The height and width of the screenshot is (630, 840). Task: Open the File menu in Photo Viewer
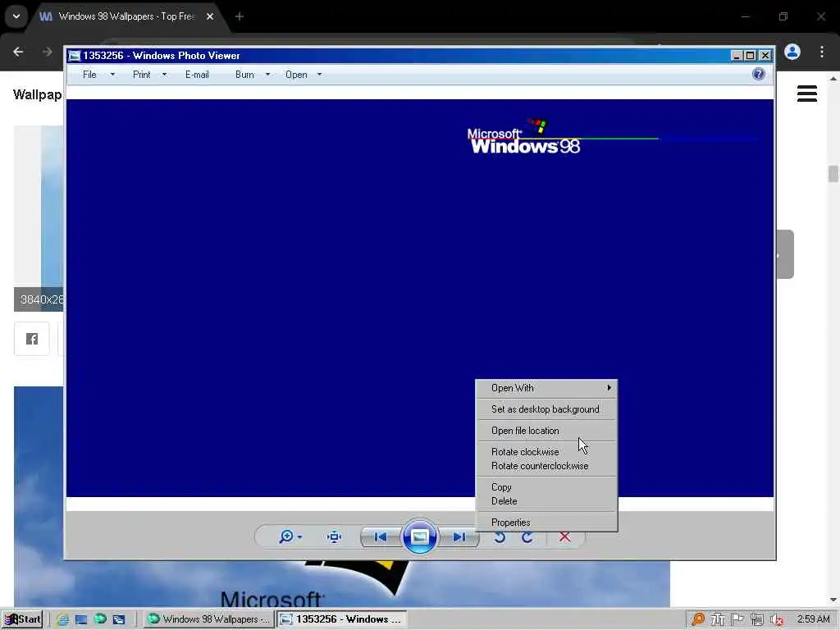(x=89, y=75)
